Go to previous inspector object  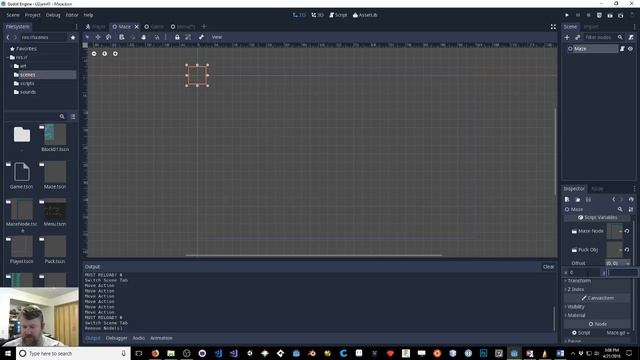point(613,200)
